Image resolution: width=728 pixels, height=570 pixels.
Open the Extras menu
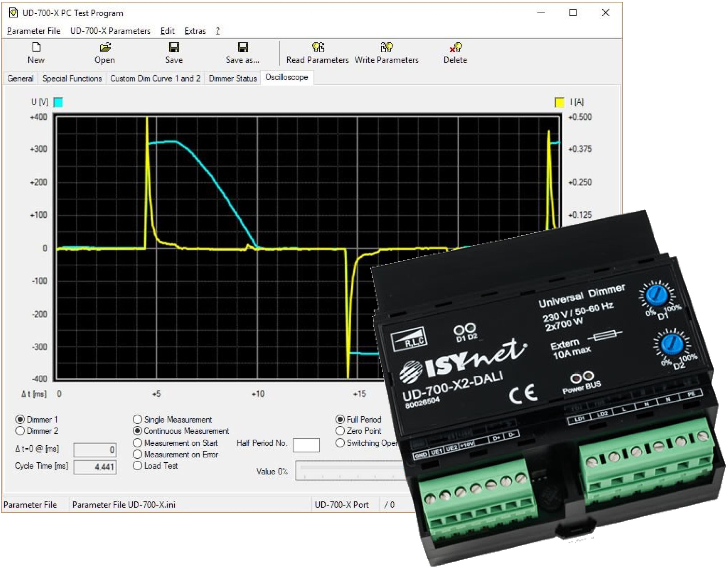tap(195, 31)
